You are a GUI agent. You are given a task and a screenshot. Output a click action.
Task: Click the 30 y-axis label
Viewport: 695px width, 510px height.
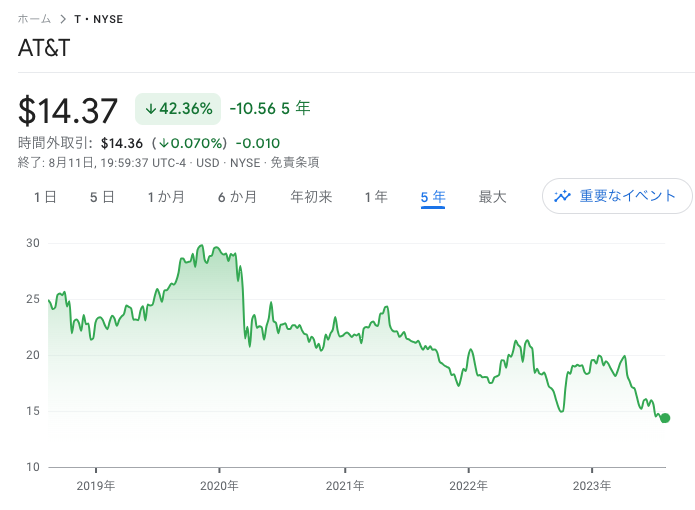tap(33, 243)
